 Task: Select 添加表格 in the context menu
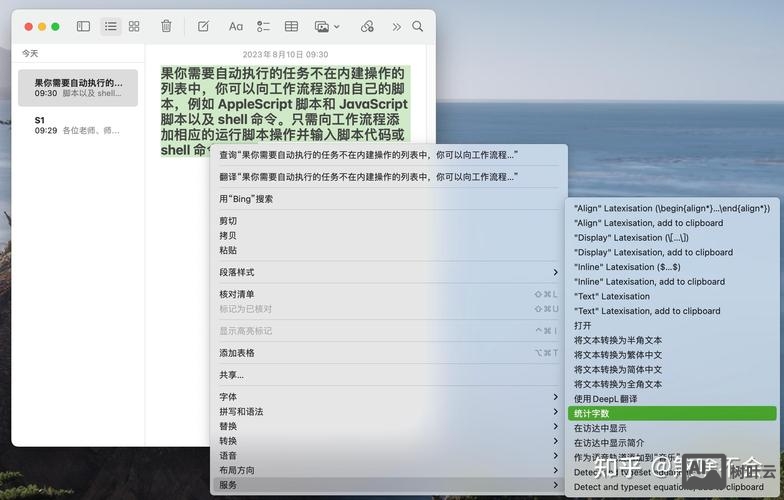[x=388, y=353]
